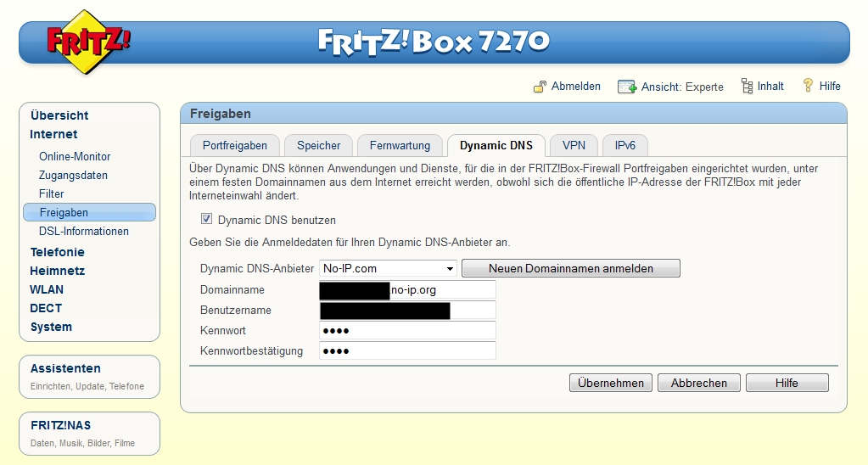Viewport: 868px width, 465px height.
Task: Open Übersicht in the sidebar
Action: [59, 115]
